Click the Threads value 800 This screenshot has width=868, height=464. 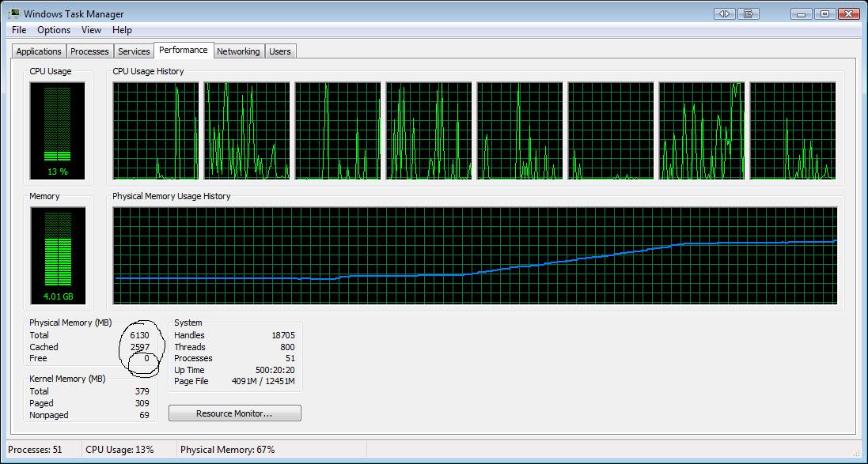click(287, 347)
